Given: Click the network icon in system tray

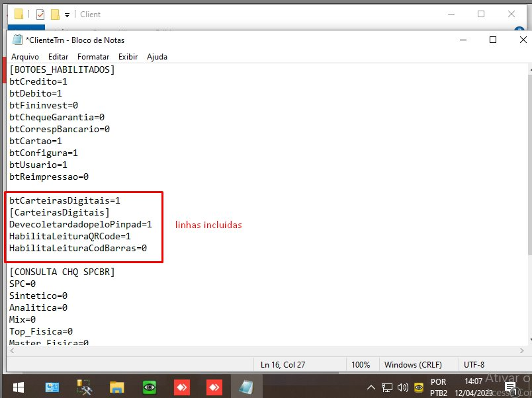Looking at the screenshot, I should [387, 387].
